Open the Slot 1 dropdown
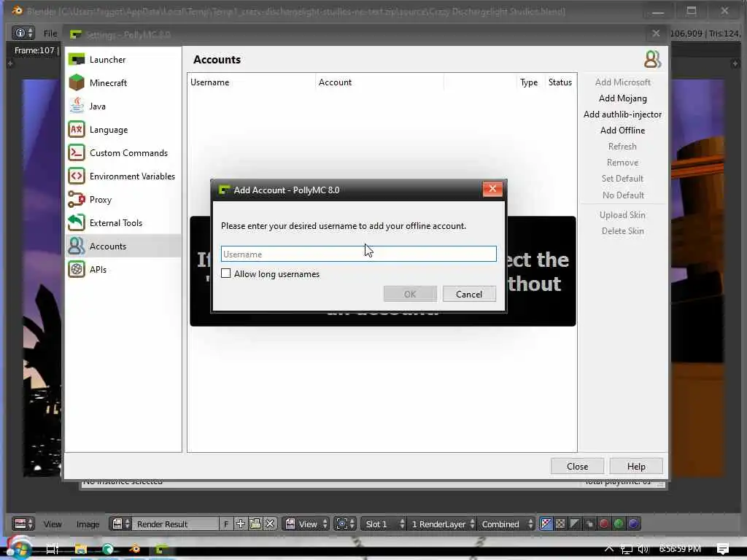This screenshot has width=747, height=560. pyautogui.click(x=384, y=524)
